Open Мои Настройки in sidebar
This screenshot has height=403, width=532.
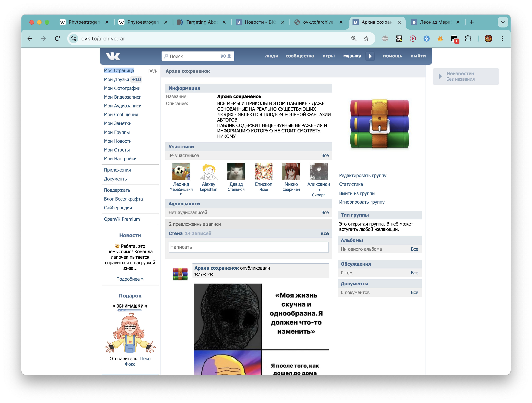(120, 159)
